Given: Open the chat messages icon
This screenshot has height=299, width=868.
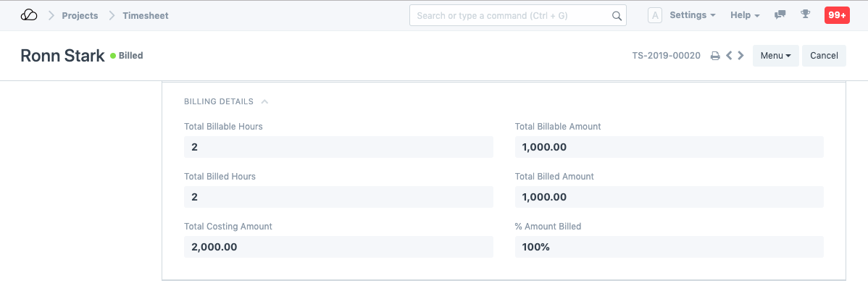Looking at the screenshot, I should 780,15.
